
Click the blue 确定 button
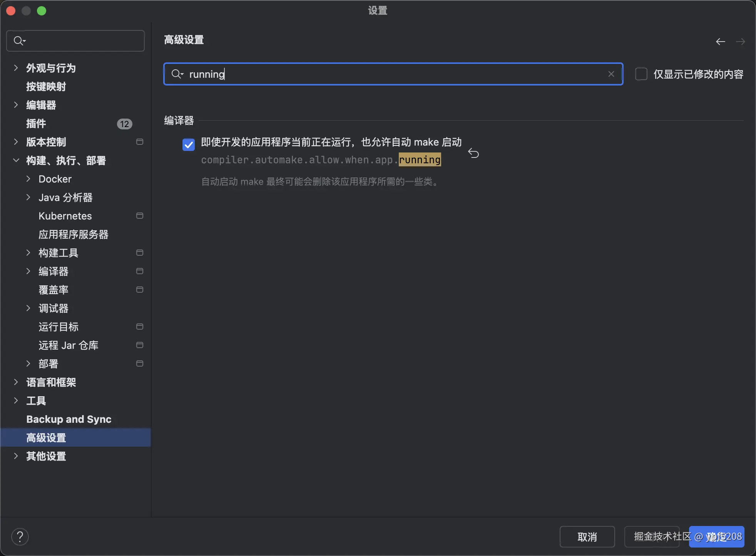pyautogui.click(x=716, y=536)
